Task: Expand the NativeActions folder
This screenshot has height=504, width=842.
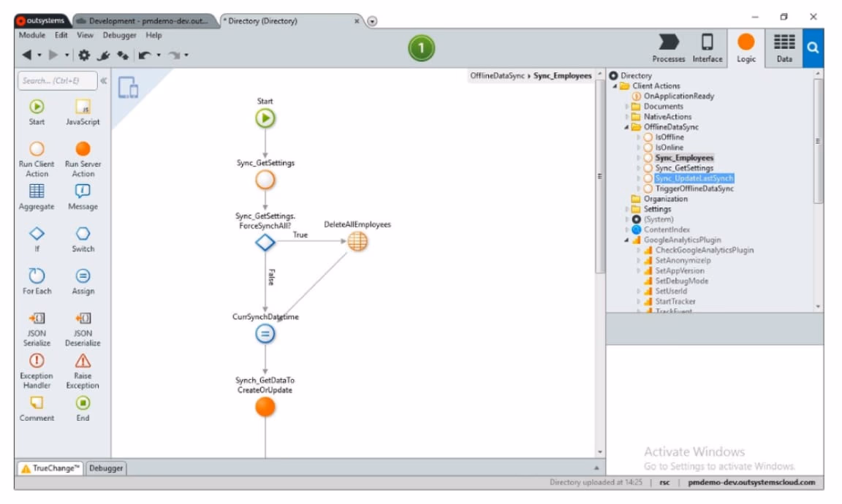Action: [626, 117]
